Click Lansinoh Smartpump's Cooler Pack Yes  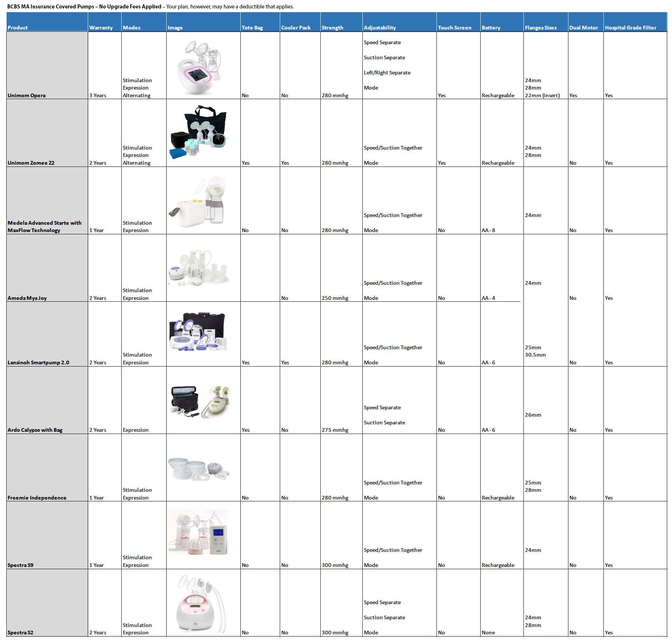[285, 362]
